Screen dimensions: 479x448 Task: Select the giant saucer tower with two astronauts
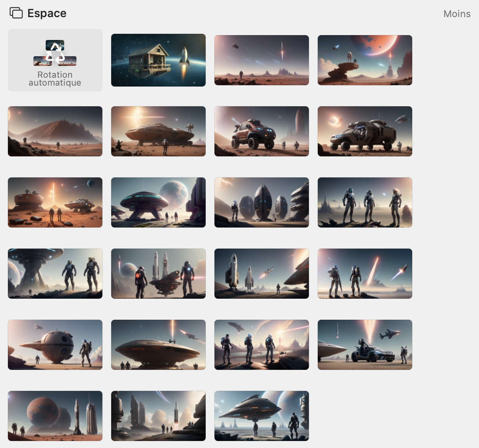coord(55,274)
